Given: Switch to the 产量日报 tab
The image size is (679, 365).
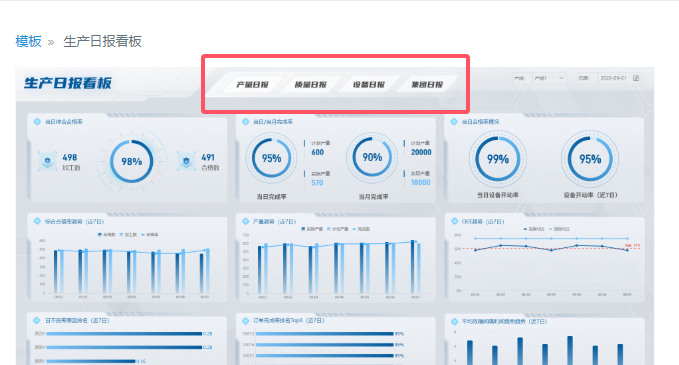Looking at the screenshot, I should point(252,84).
